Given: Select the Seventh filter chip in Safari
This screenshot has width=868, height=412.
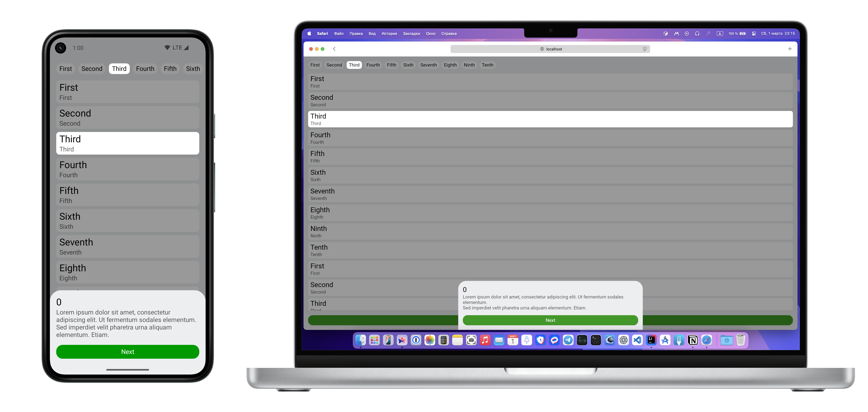Looking at the screenshot, I should click(x=428, y=65).
